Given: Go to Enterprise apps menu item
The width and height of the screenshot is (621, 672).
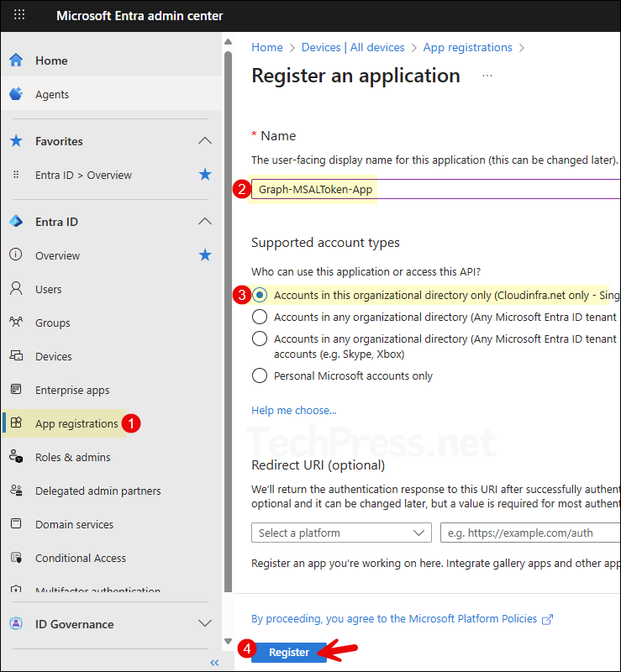Looking at the screenshot, I should click(72, 390).
